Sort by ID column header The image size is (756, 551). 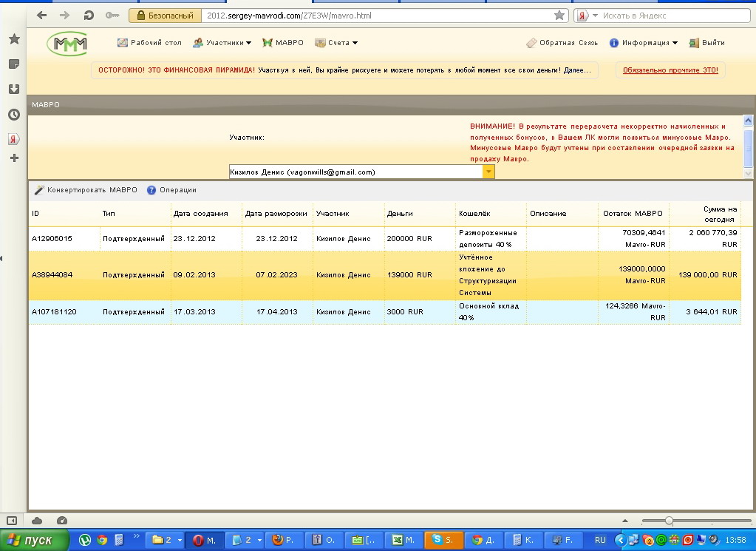point(64,213)
